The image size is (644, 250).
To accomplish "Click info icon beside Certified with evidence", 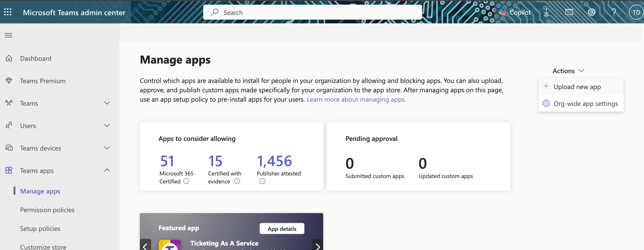I will click(237, 181).
